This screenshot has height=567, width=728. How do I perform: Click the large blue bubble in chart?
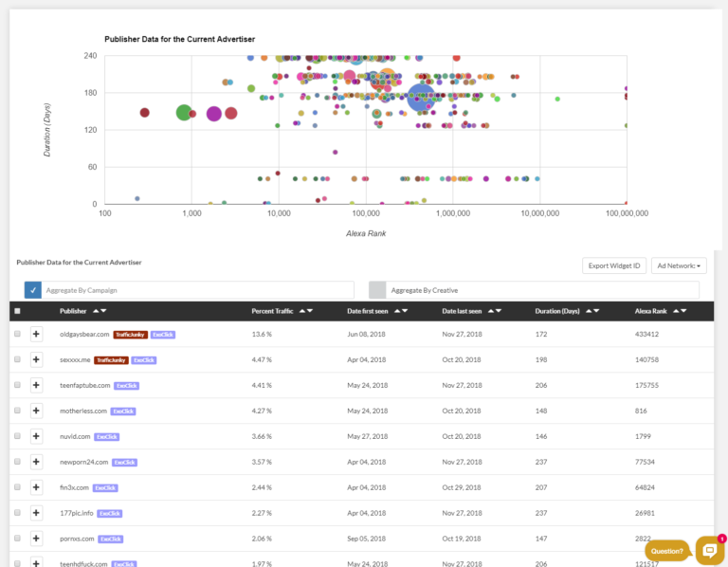point(420,97)
